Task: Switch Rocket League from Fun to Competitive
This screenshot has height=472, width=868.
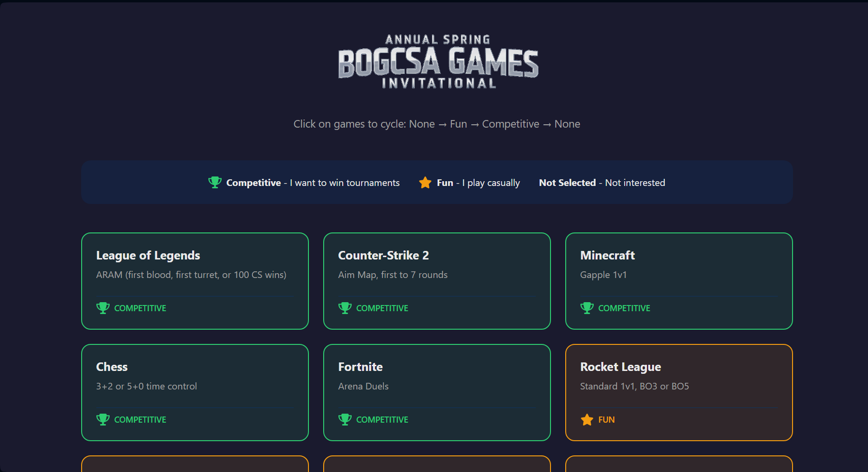Action: pos(679,392)
